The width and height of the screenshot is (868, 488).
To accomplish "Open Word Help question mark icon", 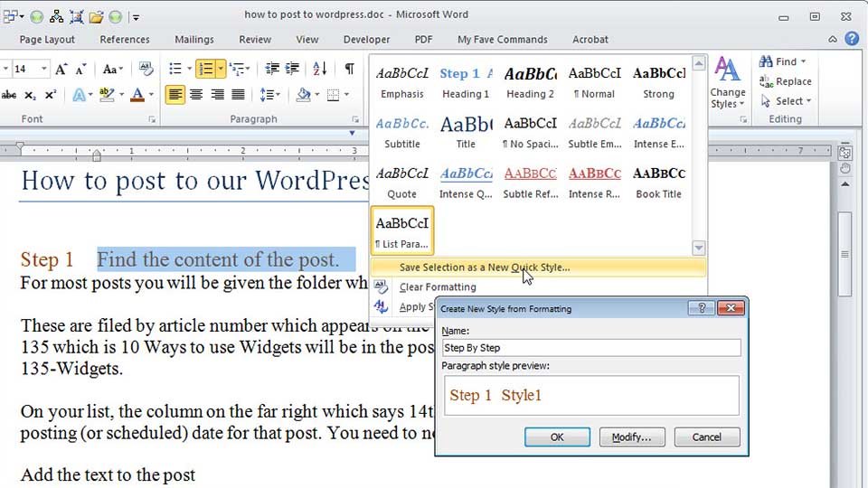I will 852,39.
